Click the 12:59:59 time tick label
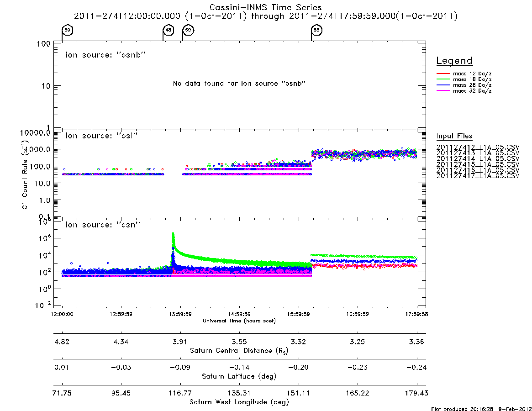532x411 pixels. click(x=121, y=314)
